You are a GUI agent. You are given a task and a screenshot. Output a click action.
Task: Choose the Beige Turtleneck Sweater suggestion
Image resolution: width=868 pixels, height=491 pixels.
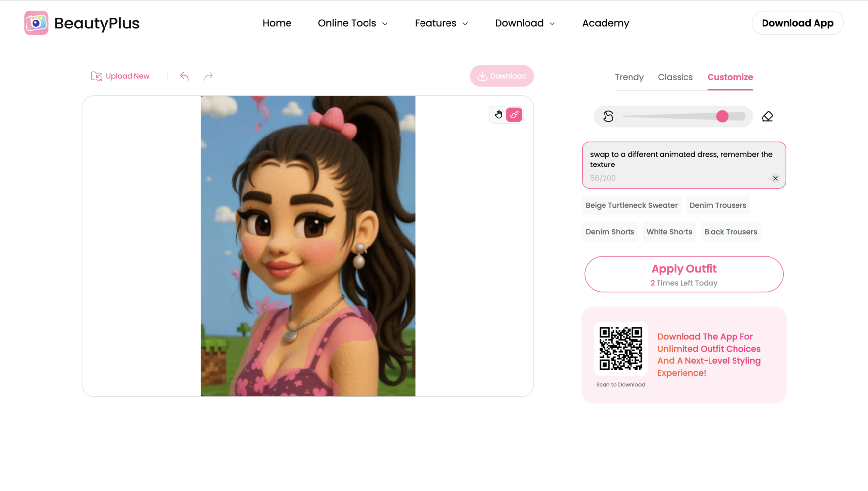631,205
